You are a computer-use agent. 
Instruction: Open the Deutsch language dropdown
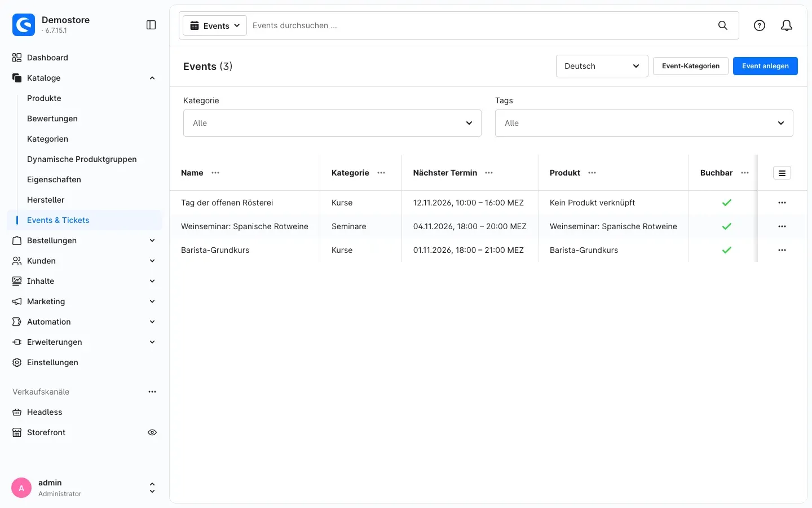[x=602, y=66]
